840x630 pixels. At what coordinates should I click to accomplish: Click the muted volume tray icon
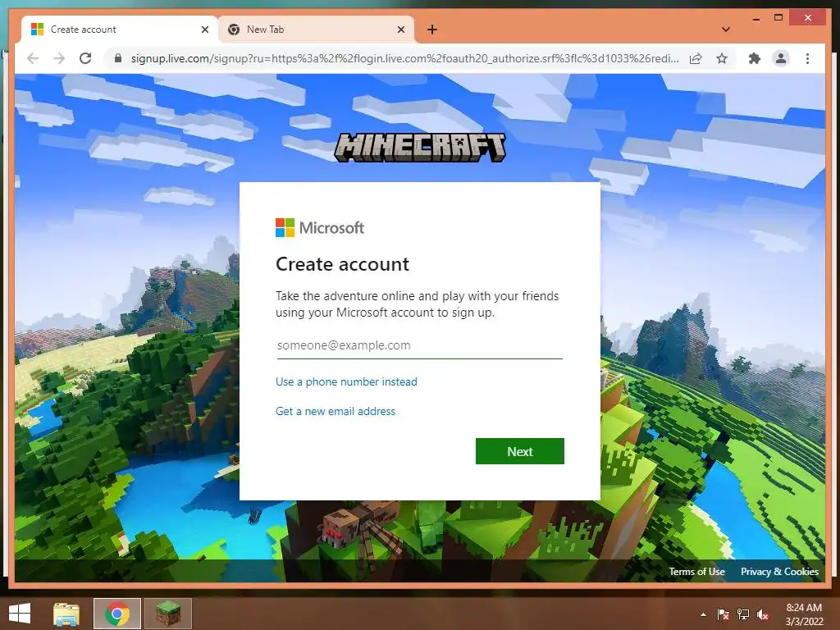[x=763, y=614]
